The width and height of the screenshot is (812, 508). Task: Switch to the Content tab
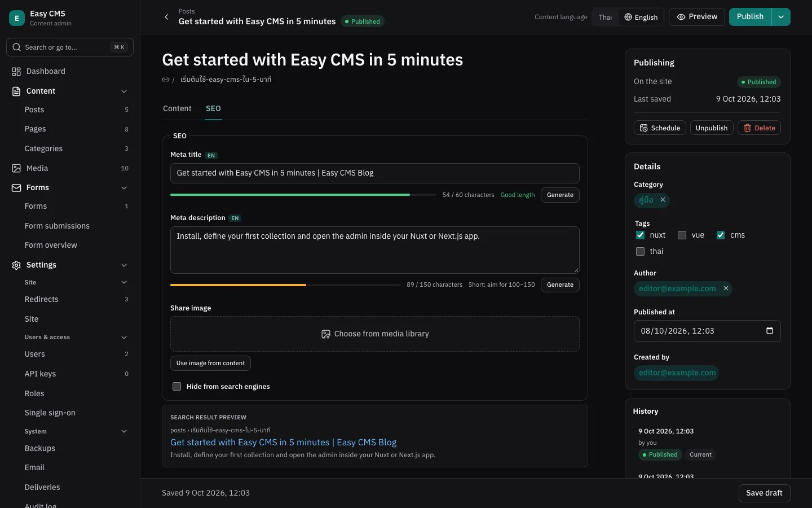point(177,108)
